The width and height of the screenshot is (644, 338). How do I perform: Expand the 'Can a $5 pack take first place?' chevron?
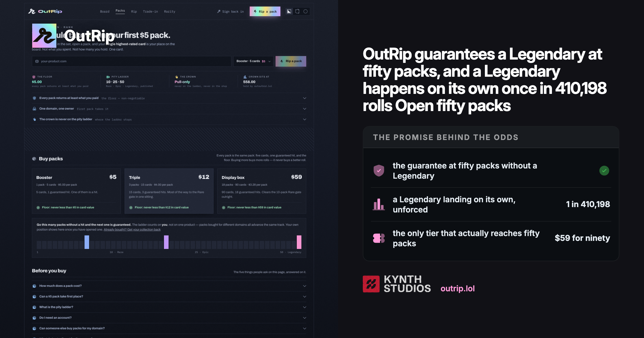305,297
